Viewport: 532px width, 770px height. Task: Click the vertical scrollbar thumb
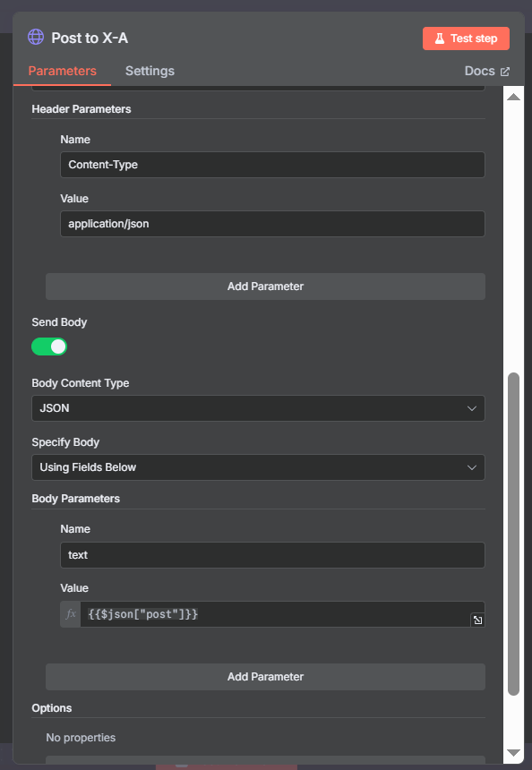[513, 534]
